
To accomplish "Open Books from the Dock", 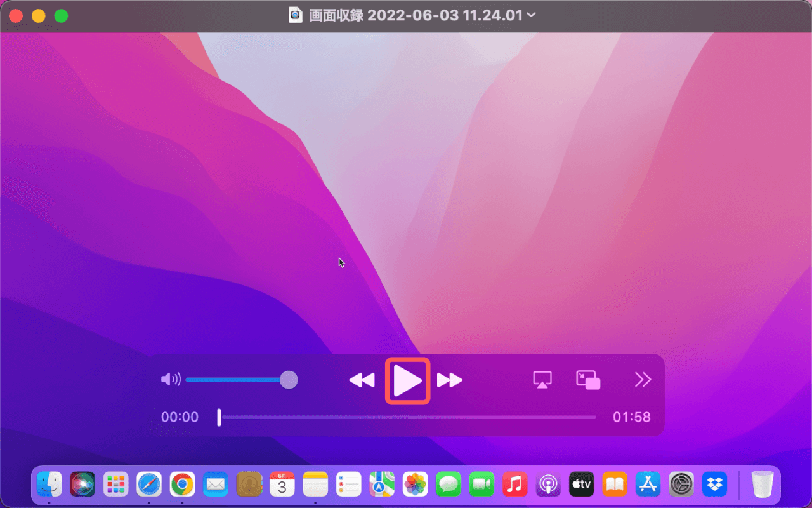I will [x=615, y=485].
